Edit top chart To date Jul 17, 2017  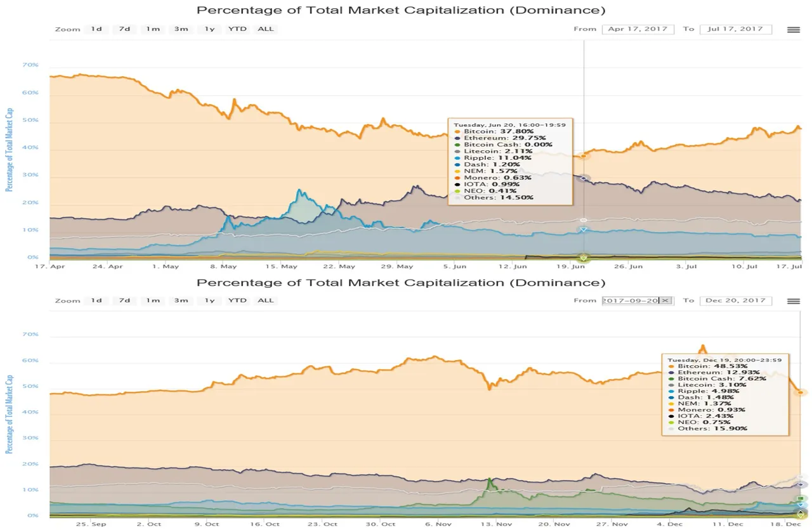click(x=736, y=29)
